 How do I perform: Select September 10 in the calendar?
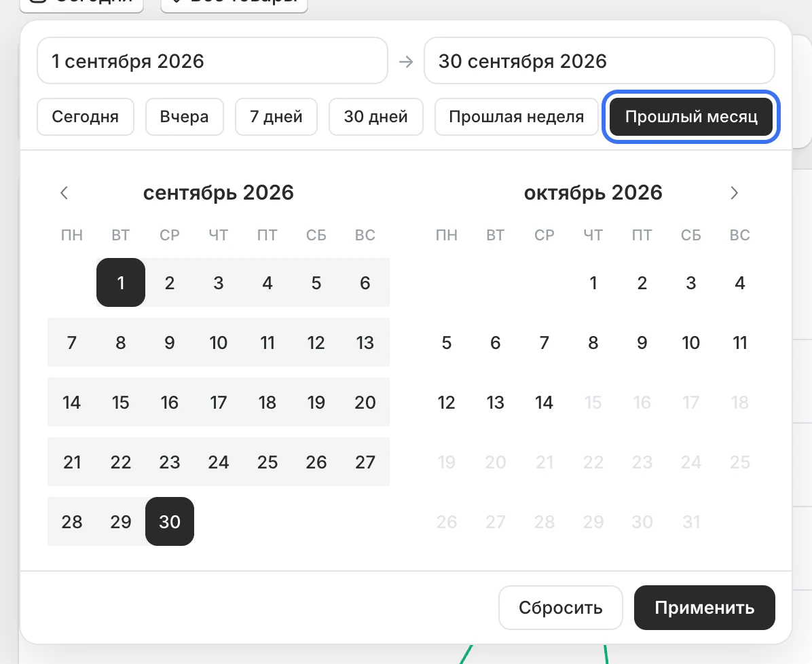(x=219, y=343)
